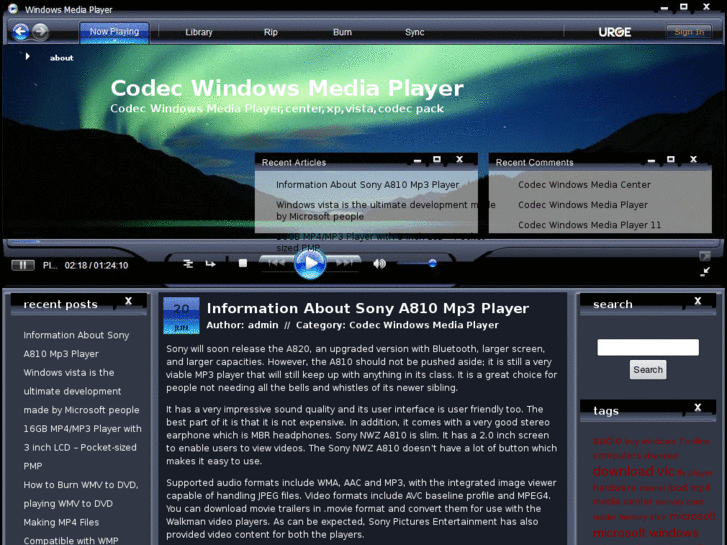
Task: Switch to the Burn tab
Action: (x=342, y=32)
